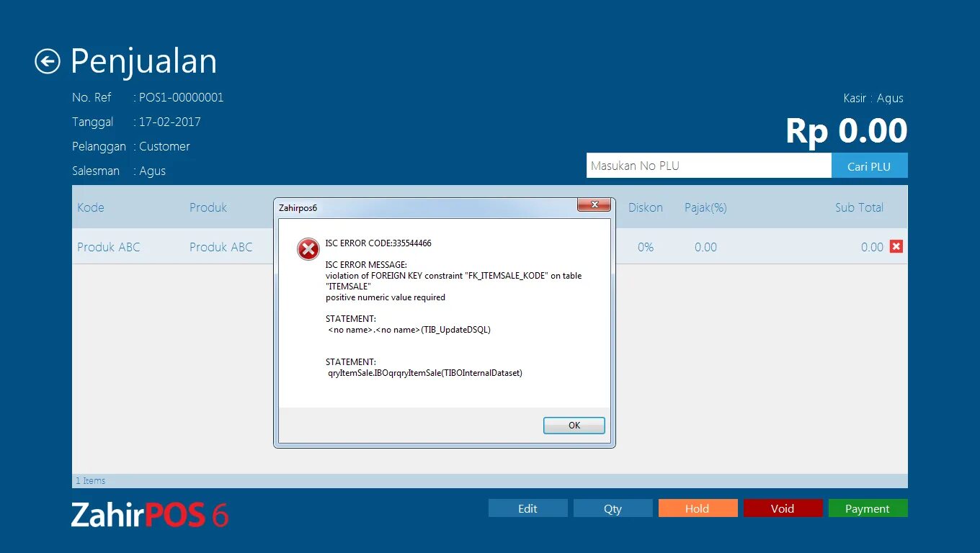The height and width of the screenshot is (553, 980).
Task: Click the Salesman value Agus
Action: pyautogui.click(x=152, y=171)
